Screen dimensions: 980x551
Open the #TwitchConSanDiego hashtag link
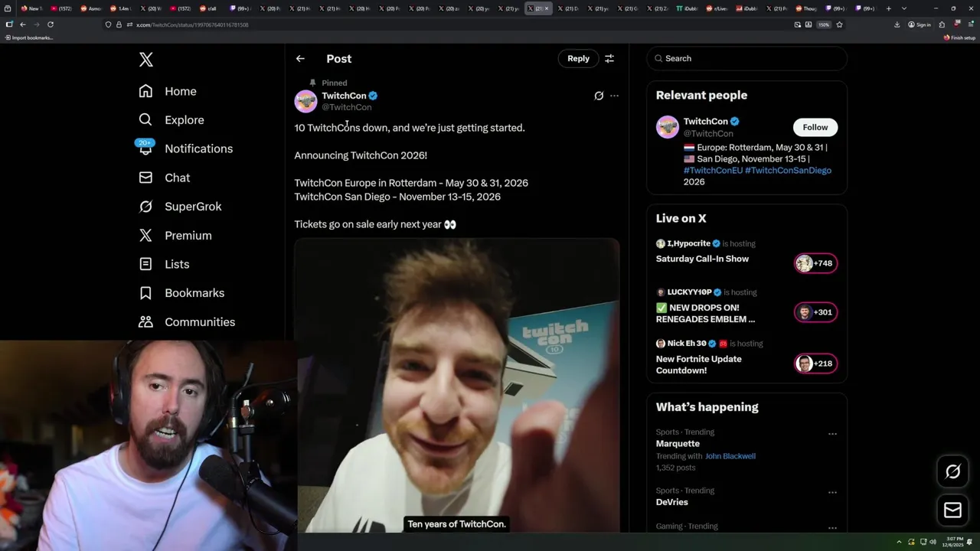tap(788, 171)
